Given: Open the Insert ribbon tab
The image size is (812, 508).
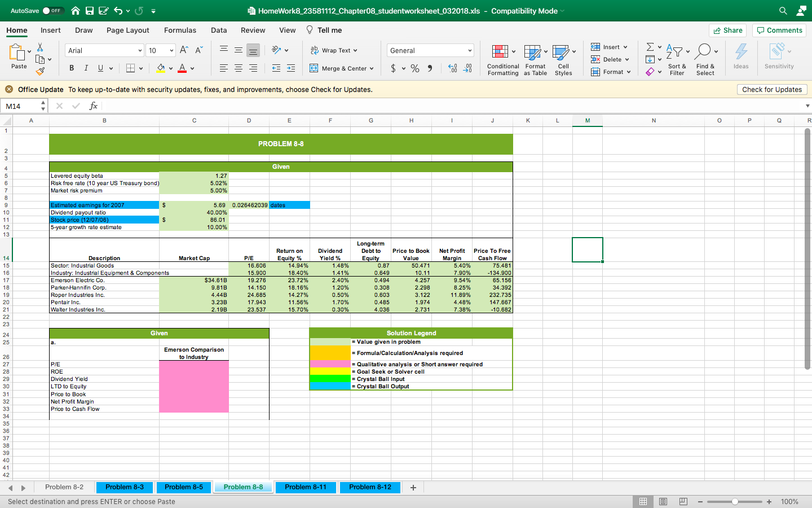Looking at the screenshot, I should tap(51, 30).
